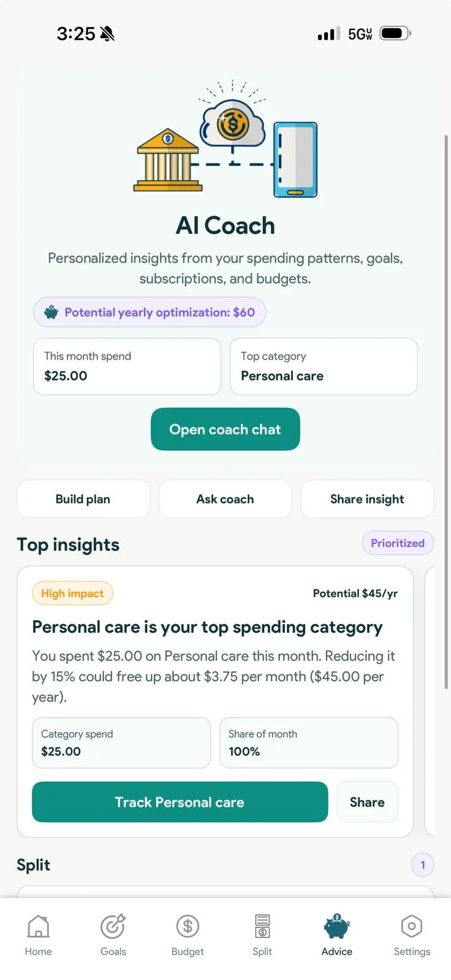Open the Split receipt icon
This screenshot has width=451, height=980.
click(262, 927)
